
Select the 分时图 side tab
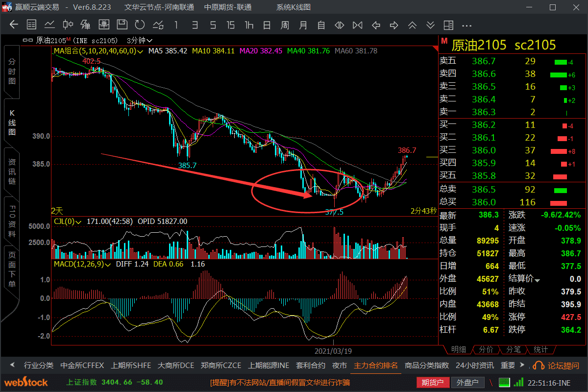[12, 72]
